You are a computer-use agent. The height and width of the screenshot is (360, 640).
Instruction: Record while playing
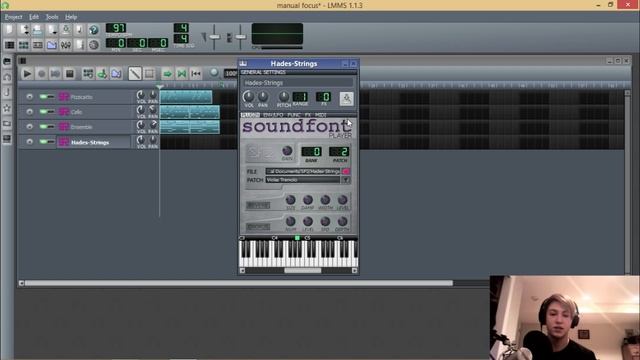click(55, 74)
